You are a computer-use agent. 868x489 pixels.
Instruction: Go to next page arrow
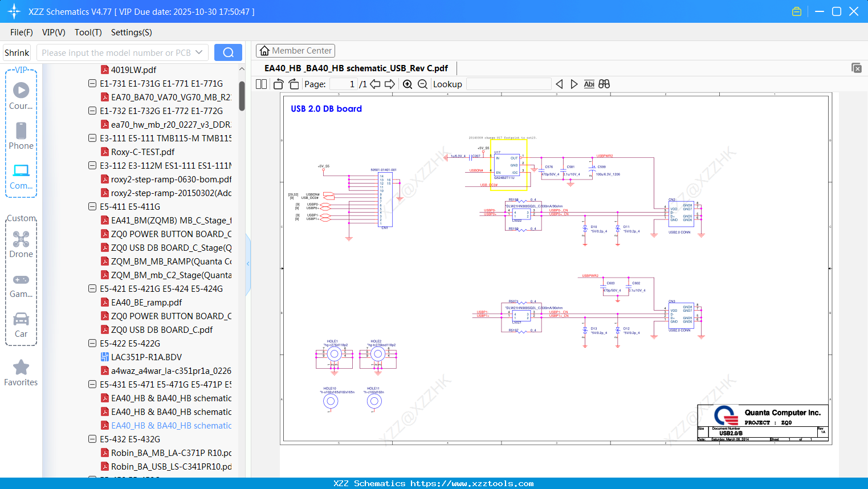point(390,84)
